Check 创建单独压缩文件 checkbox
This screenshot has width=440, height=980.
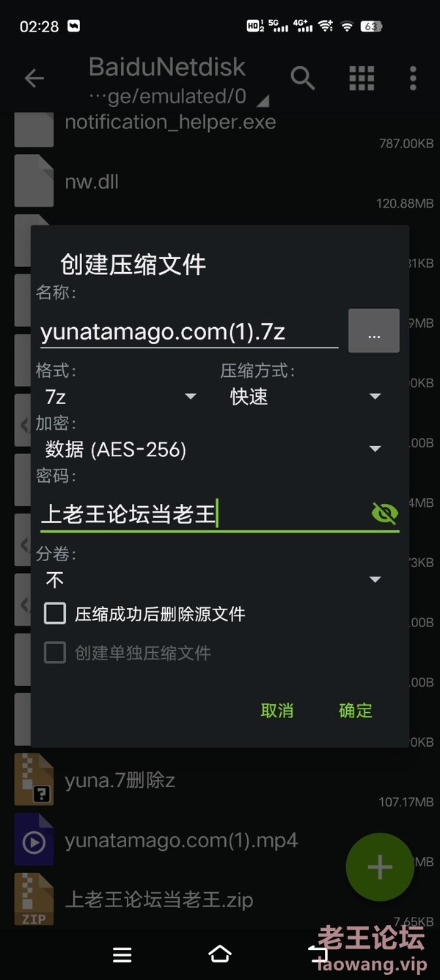pos(55,652)
